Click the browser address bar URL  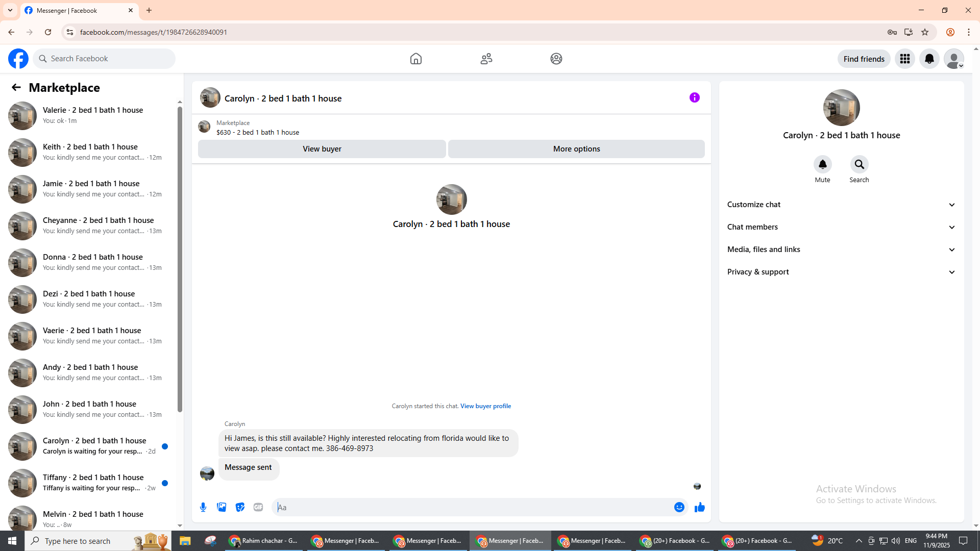coord(154,32)
